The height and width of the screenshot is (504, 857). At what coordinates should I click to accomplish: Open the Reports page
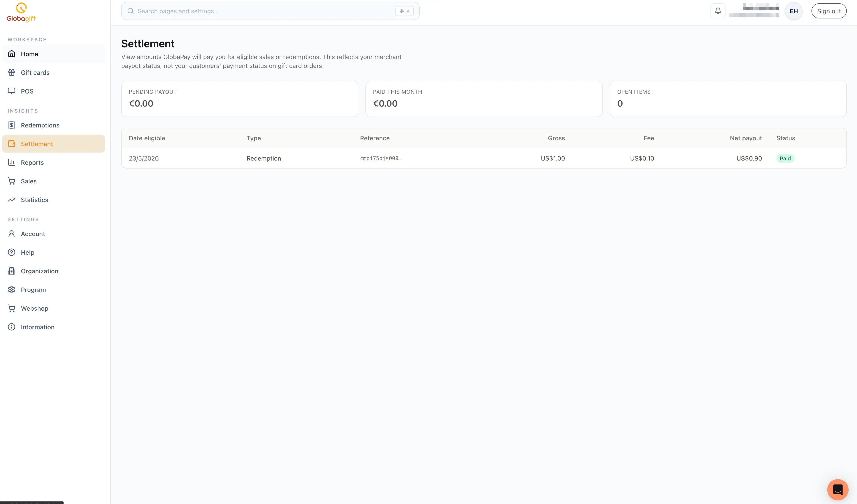(x=53, y=163)
